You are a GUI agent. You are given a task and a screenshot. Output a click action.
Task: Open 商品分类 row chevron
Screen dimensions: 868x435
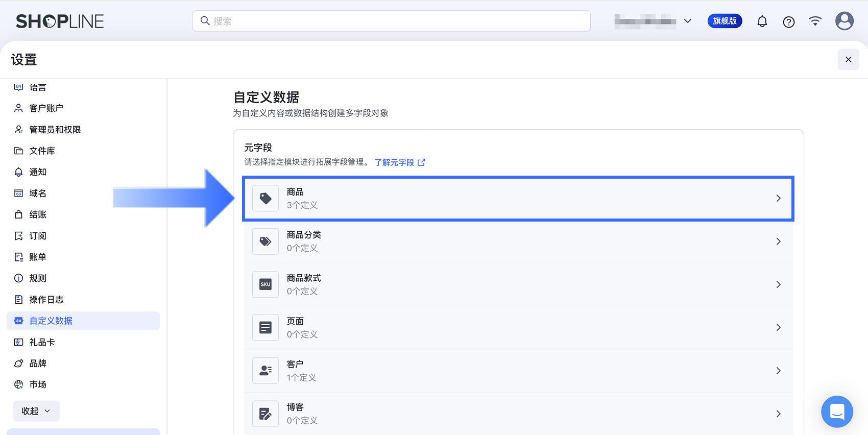pyautogui.click(x=778, y=241)
